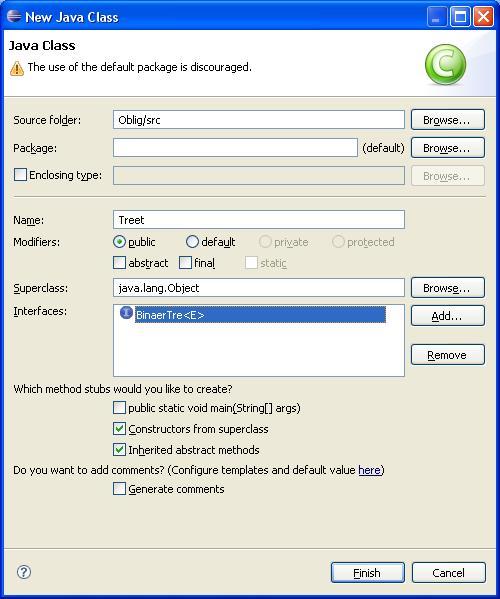Enable public static void main stub
The image size is (500, 599).
pyautogui.click(x=120, y=408)
